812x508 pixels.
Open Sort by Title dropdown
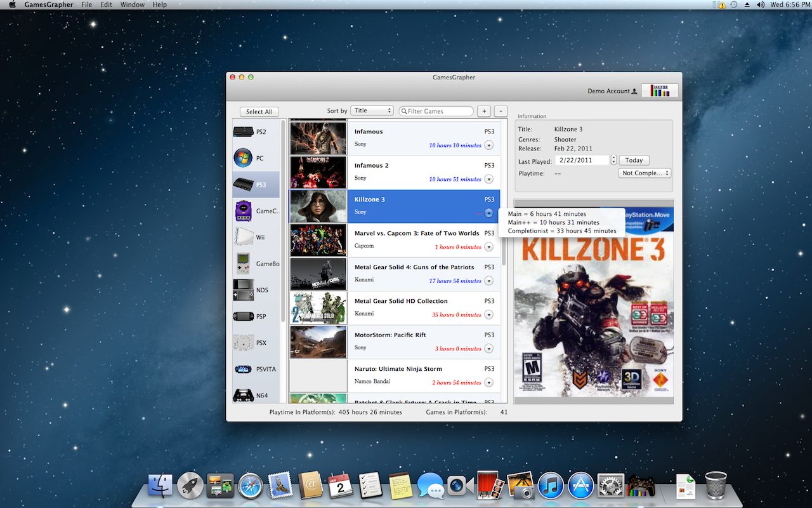tap(372, 110)
